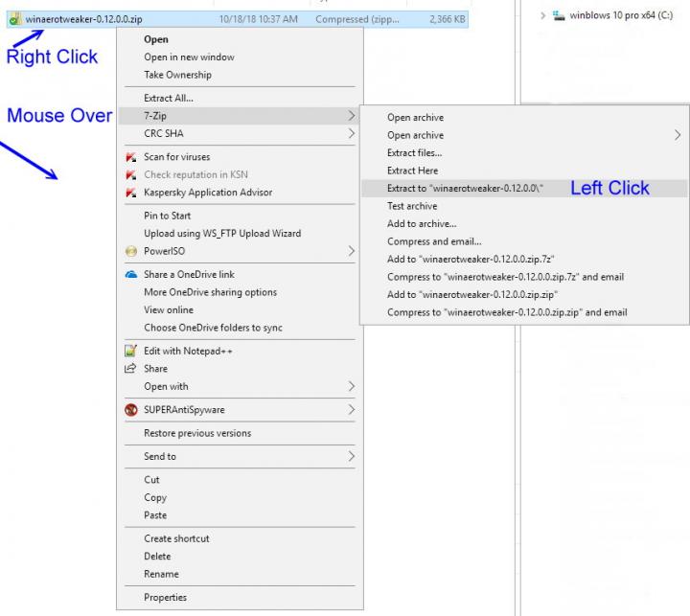Click the Compressed (zipp... type cell
This screenshot has height=616, width=690.
(x=357, y=19)
